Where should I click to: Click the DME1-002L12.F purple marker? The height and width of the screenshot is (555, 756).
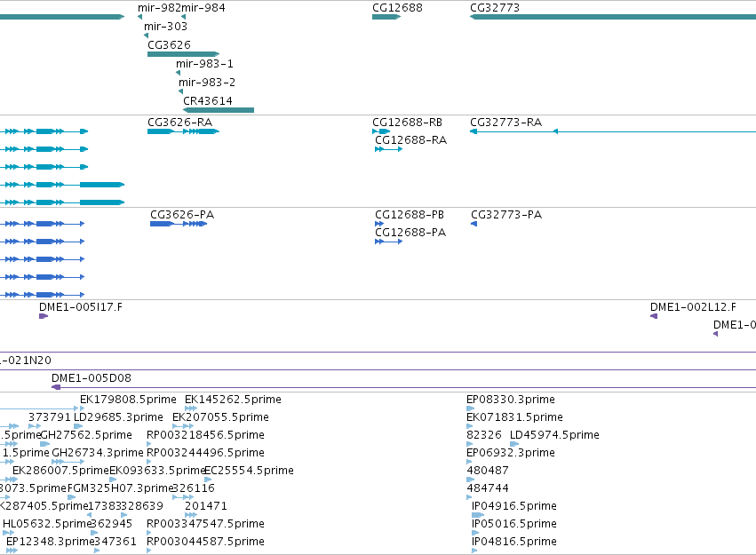tap(654, 316)
